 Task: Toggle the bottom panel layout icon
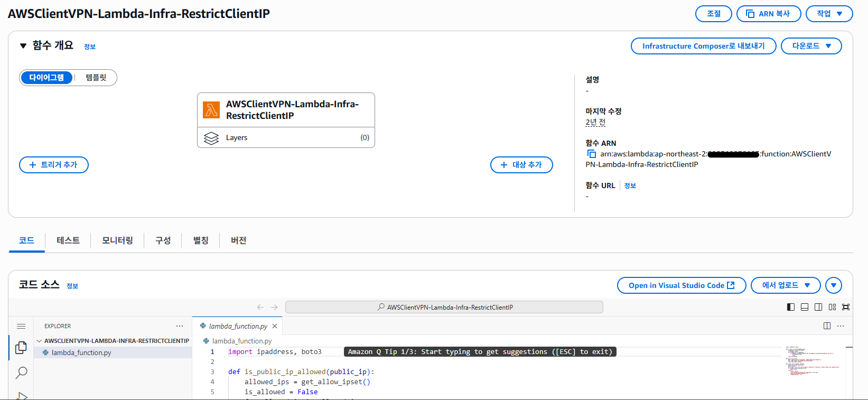coord(805,307)
